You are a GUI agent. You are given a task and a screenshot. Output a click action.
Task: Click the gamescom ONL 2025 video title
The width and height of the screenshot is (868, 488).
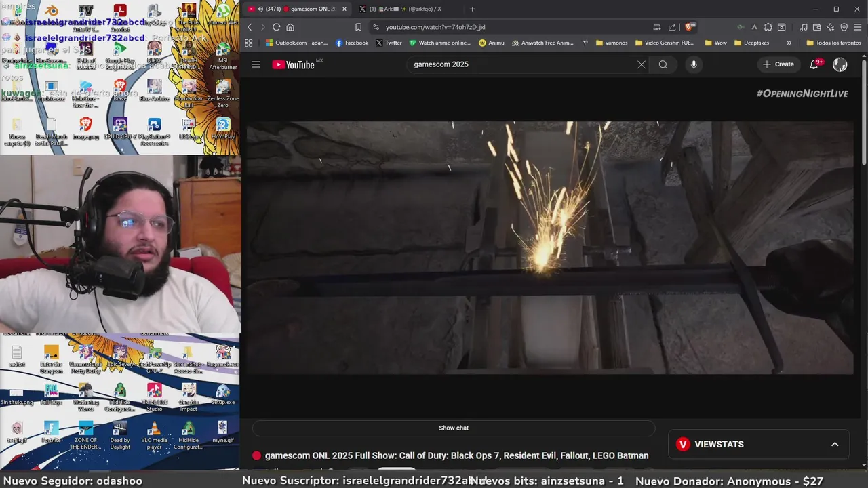[457, 455]
